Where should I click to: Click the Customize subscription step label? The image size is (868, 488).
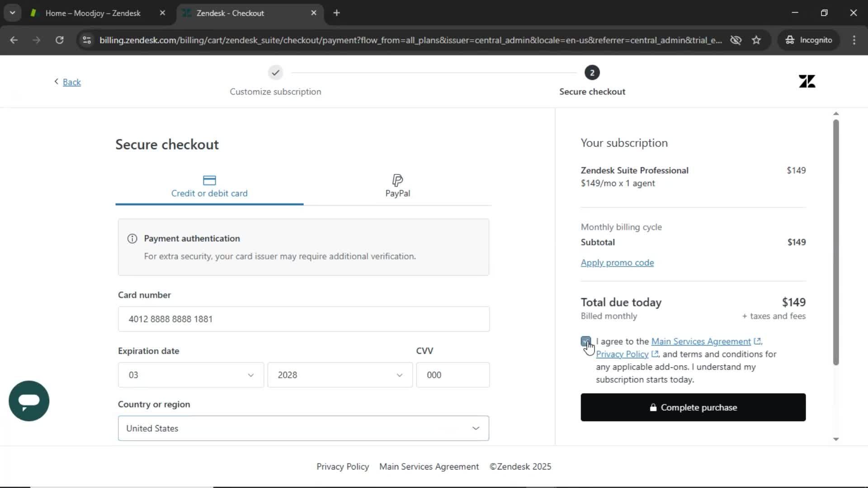(275, 92)
